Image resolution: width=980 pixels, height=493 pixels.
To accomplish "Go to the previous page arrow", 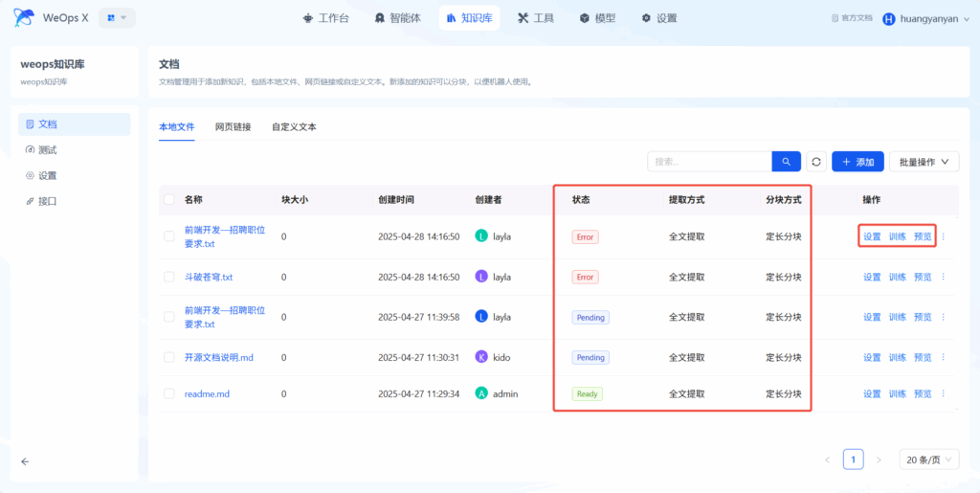I will pyautogui.click(x=828, y=459).
